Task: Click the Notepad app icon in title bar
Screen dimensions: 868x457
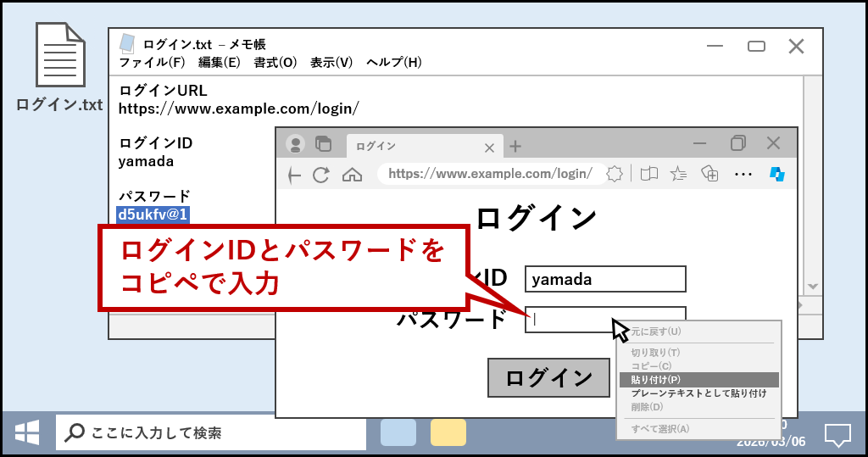Action: pyautogui.click(x=127, y=44)
